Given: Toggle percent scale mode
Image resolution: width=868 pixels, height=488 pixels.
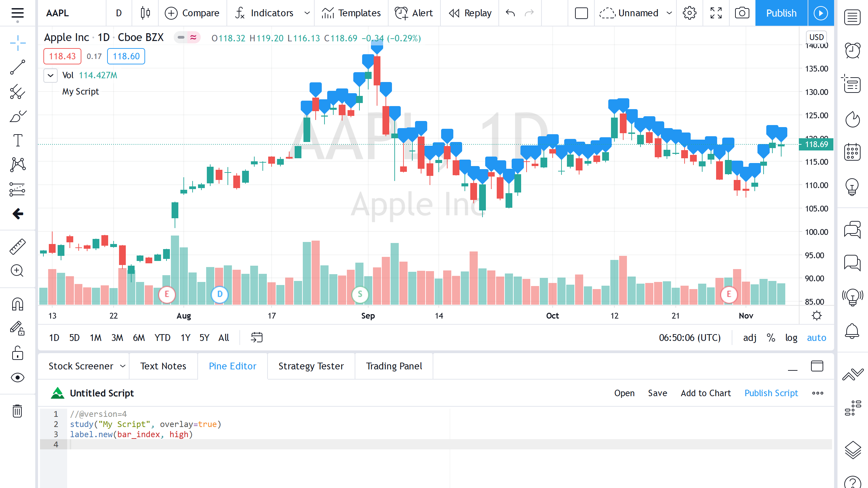Looking at the screenshot, I should tap(771, 338).
